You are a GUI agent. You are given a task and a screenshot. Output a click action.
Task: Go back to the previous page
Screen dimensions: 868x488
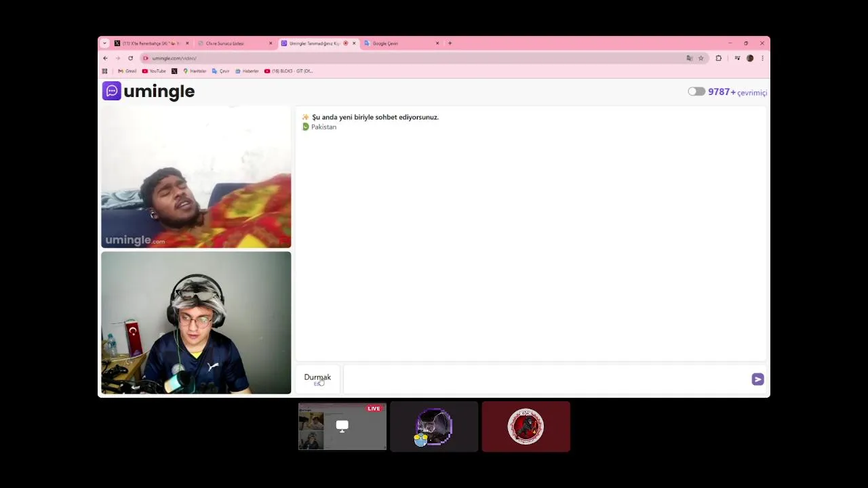(x=105, y=58)
